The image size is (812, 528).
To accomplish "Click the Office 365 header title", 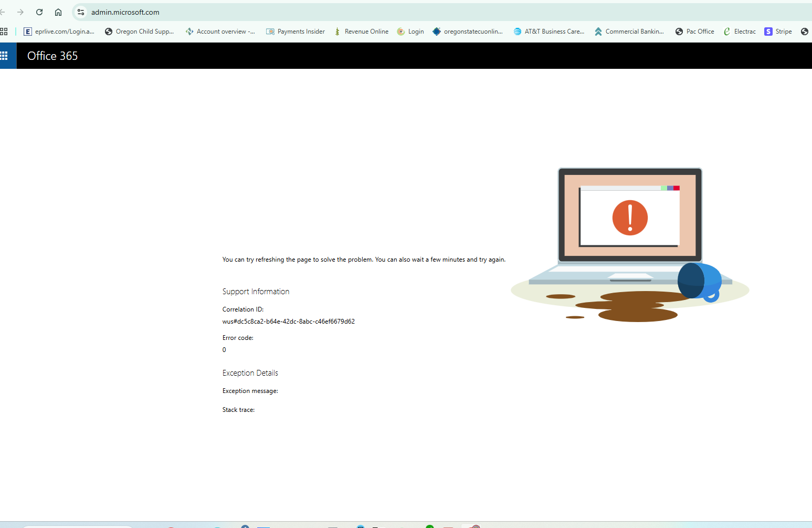I will click(x=52, y=56).
